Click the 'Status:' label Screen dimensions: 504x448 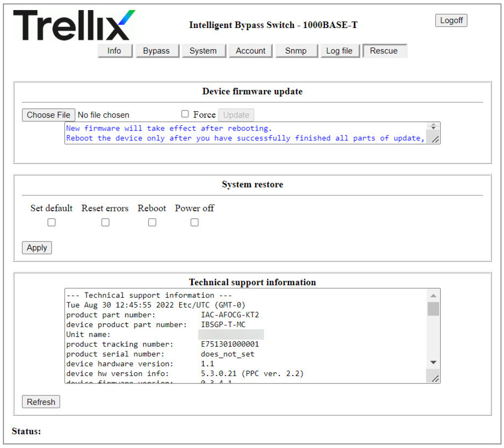tap(26, 431)
